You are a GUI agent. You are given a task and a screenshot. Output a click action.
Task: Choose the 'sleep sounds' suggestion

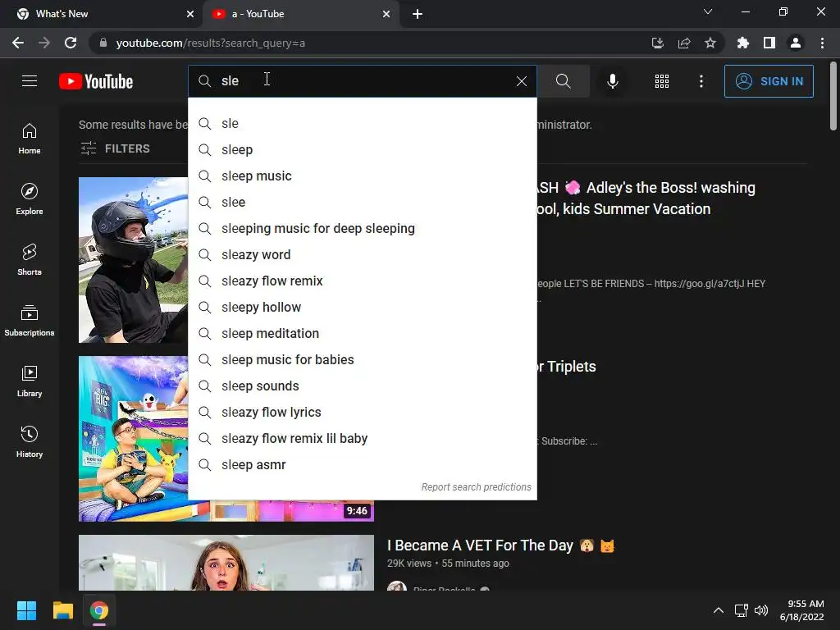(362, 386)
